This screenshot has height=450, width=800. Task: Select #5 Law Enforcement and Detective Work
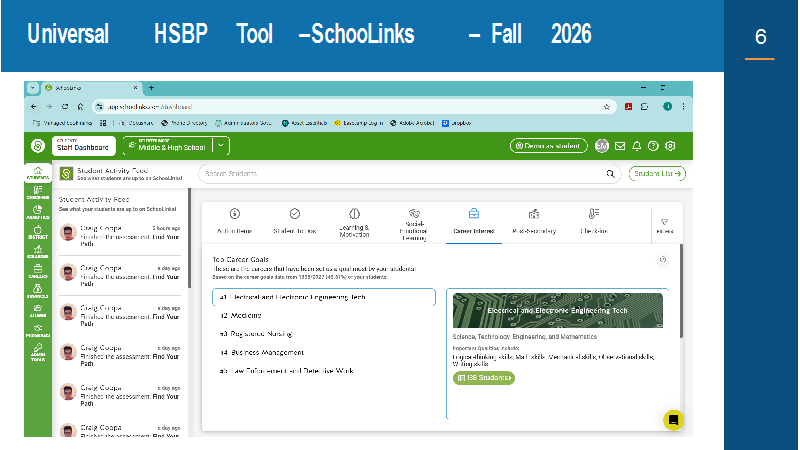(323, 371)
